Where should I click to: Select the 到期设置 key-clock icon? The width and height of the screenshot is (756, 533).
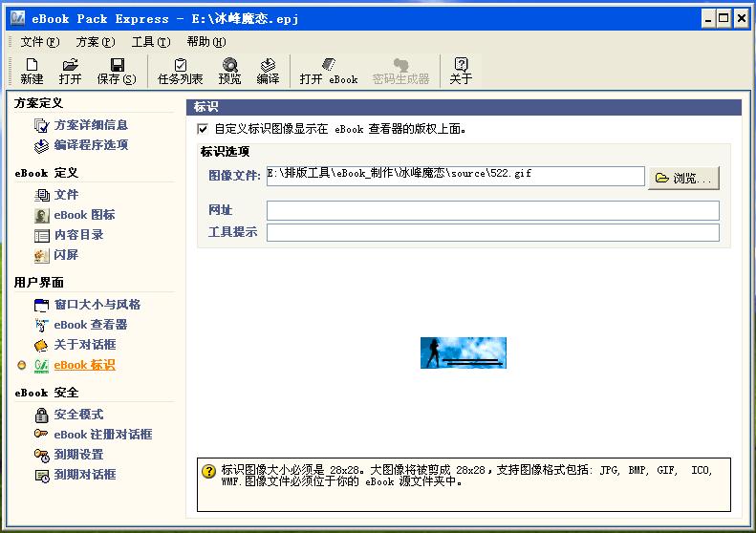tap(42, 455)
